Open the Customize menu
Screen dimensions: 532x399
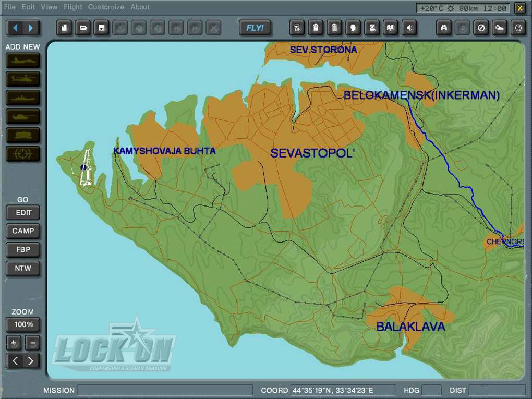pyautogui.click(x=106, y=7)
